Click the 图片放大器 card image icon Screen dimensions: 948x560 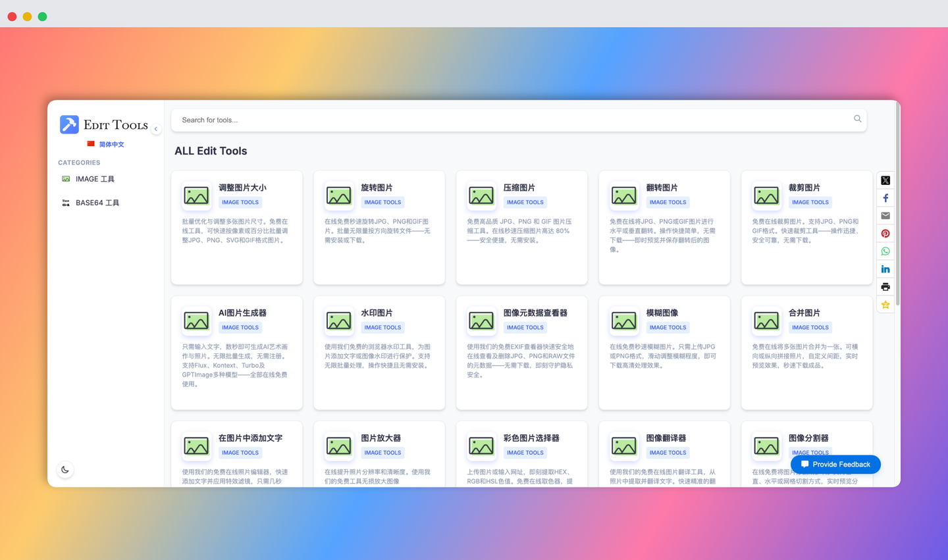coord(339,446)
